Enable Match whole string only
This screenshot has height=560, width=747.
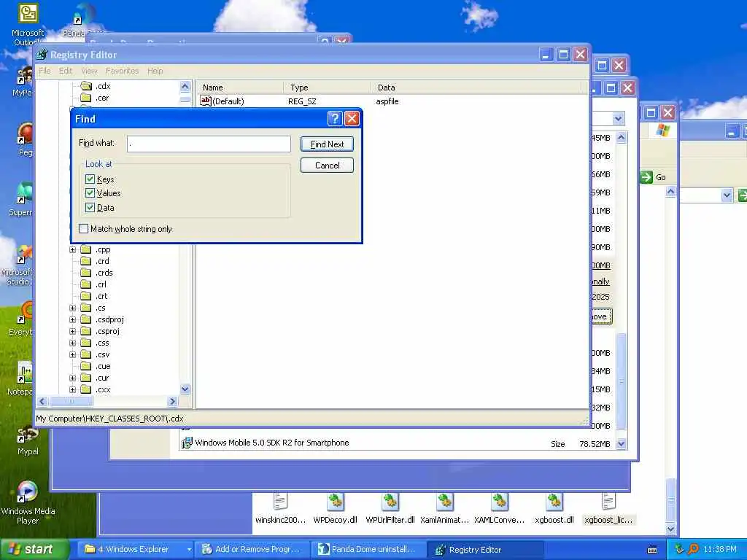click(x=84, y=228)
